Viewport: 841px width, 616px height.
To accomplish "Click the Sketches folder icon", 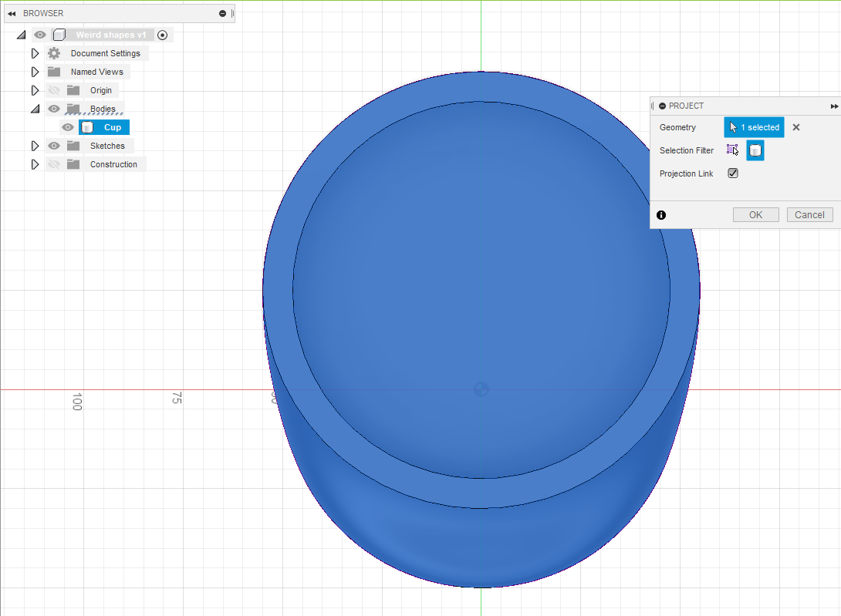I will tap(73, 146).
